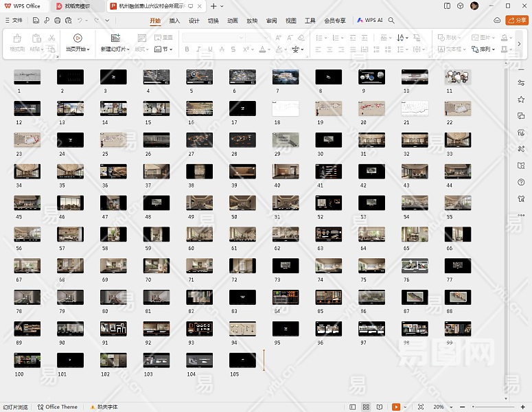Screen dimensions: 532x412
Task: Open the 插入 insert ribbon tab
Action: click(x=174, y=21)
